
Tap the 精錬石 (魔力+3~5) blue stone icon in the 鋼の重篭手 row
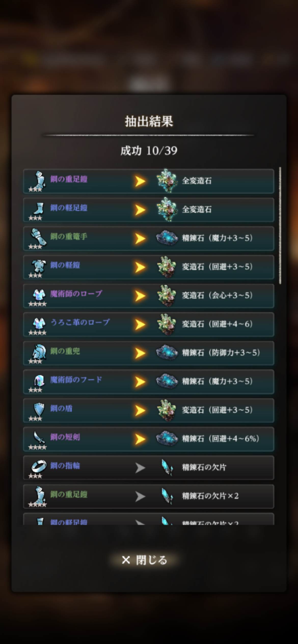pos(167,238)
